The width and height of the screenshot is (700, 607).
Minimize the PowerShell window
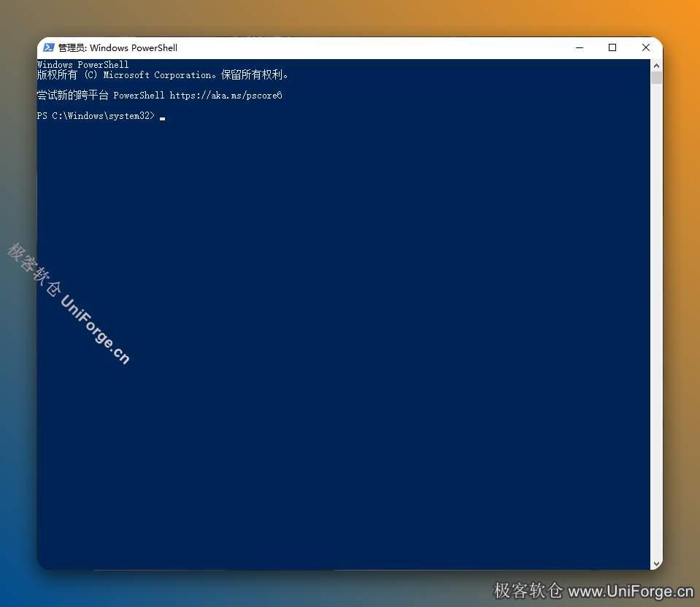click(x=580, y=47)
